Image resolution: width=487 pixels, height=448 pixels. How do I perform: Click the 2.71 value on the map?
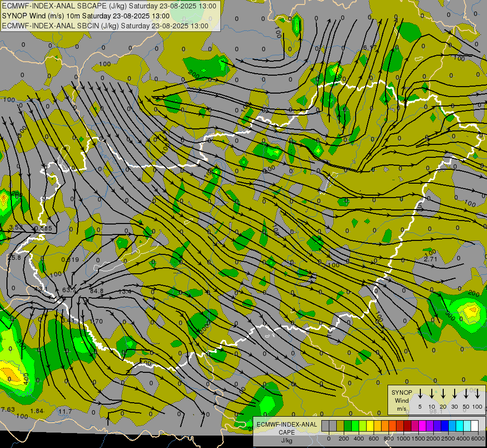click(430, 259)
